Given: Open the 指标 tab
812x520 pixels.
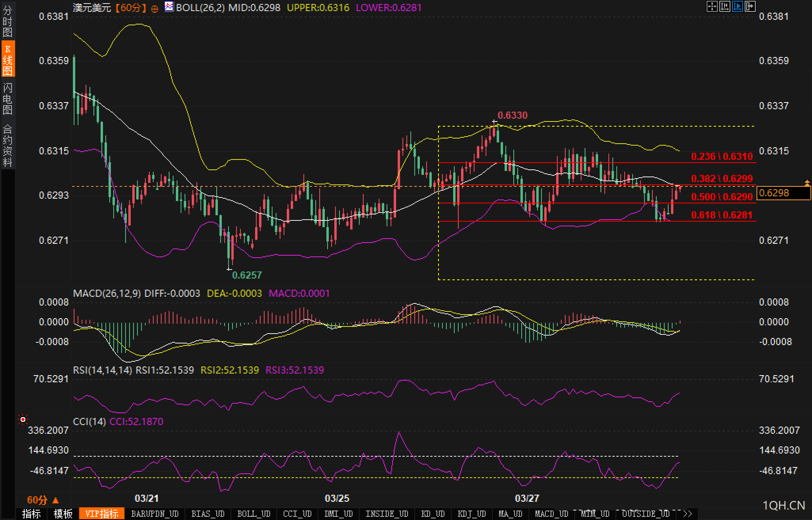Looking at the screenshot, I should [31, 514].
